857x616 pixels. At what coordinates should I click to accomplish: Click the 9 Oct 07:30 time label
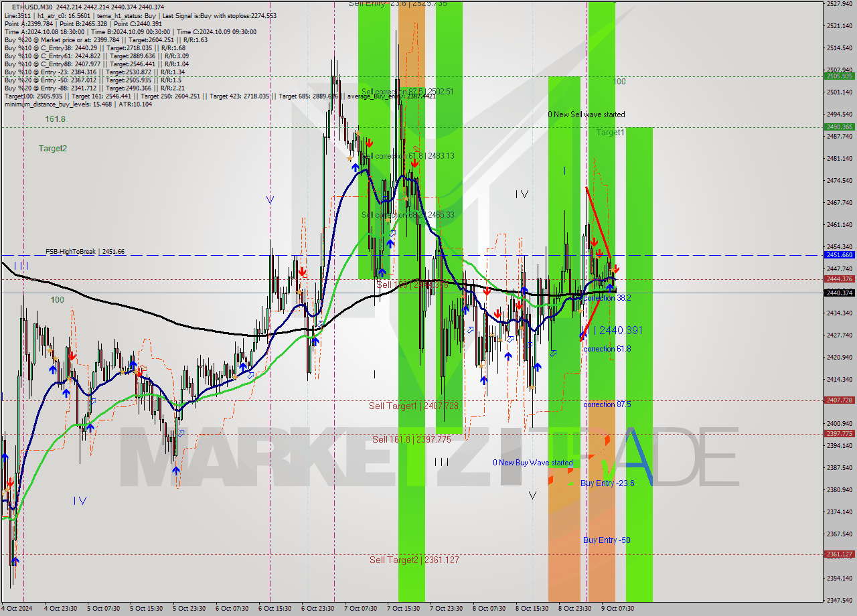pyautogui.click(x=617, y=609)
